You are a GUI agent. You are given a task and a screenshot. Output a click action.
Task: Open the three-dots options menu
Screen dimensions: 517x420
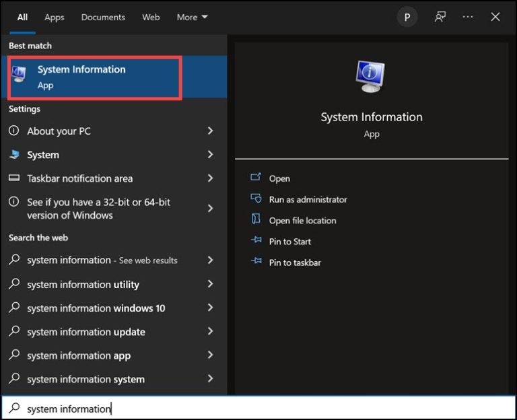click(468, 17)
